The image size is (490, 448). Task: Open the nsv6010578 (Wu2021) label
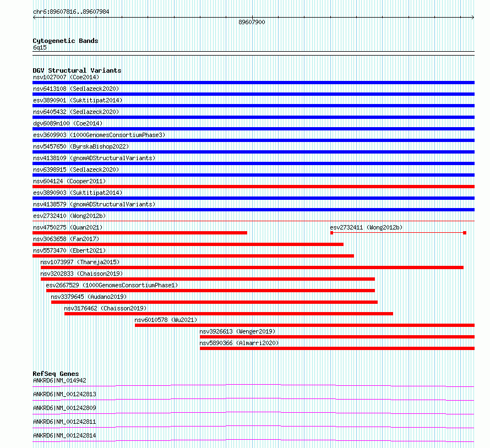pyautogui.click(x=166, y=320)
